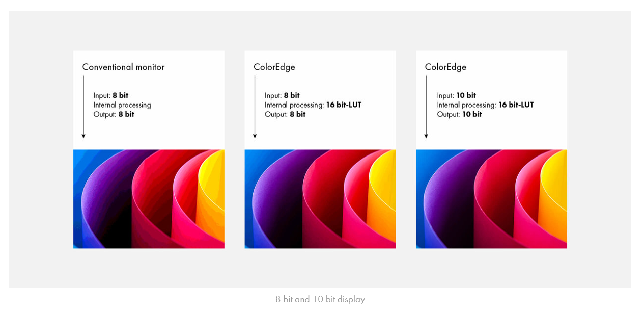Click the ColorEdge heading of the middle card
The image size is (644, 311).
pos(274,67)
